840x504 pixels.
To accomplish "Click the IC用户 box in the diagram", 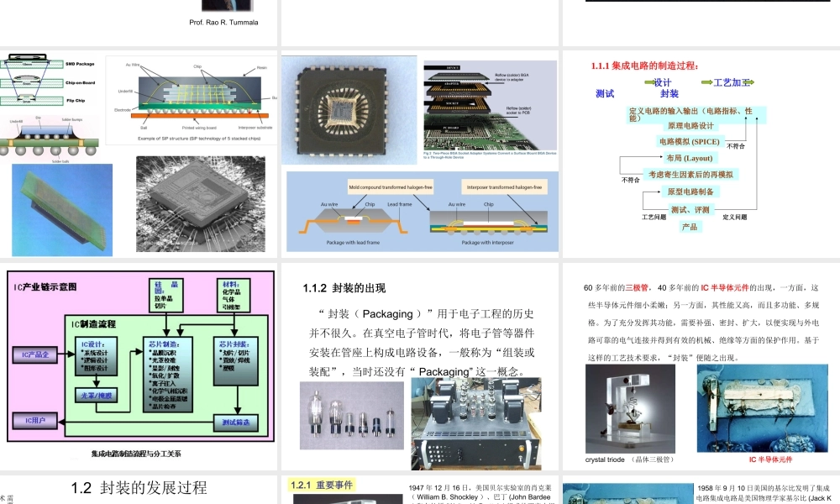I will tap(35, 421).
